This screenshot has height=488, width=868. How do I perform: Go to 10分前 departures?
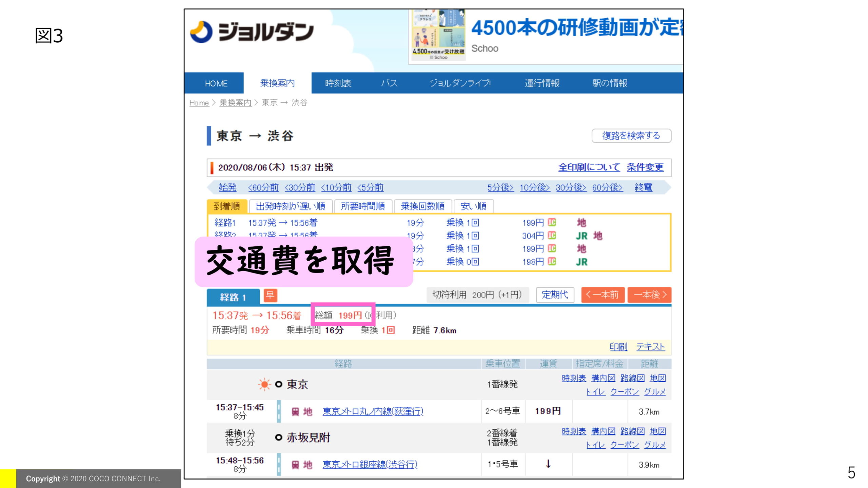[336, 187]
